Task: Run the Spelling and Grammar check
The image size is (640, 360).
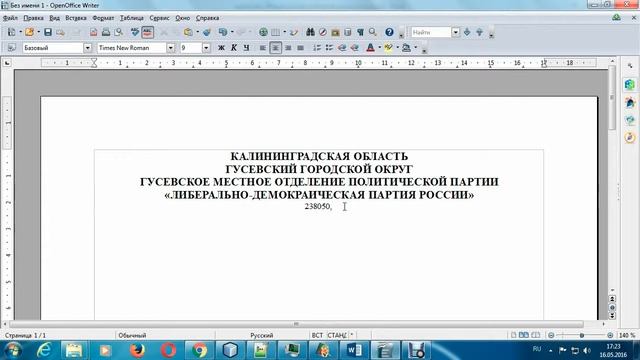Action: pos(135,32)
